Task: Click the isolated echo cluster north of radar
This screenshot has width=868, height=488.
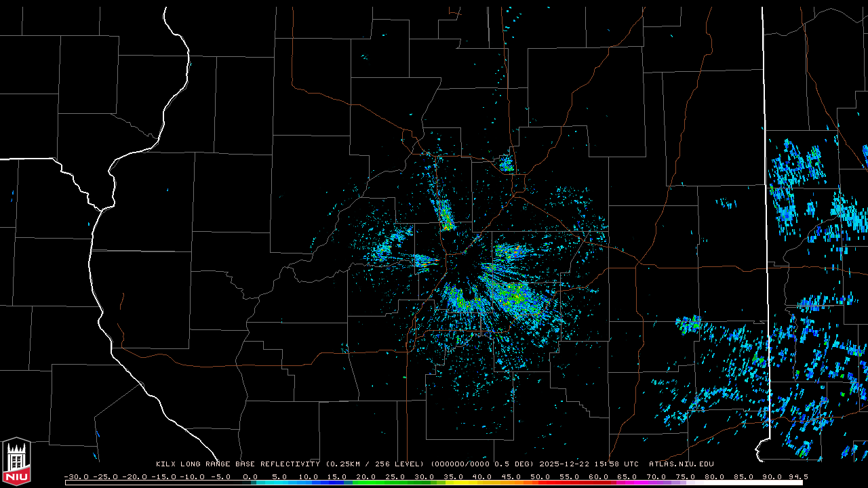Action: click(506, 163)
